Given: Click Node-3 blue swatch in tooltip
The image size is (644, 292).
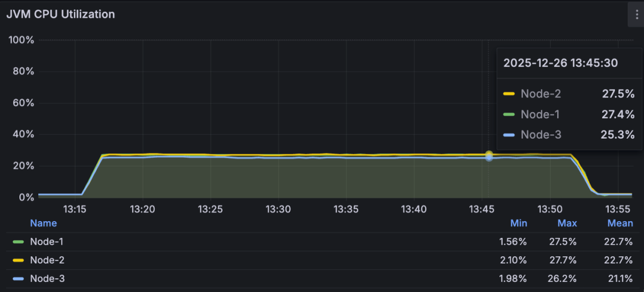Looking at the screenshot, I should pyautogui.click(x=509, y=134).
